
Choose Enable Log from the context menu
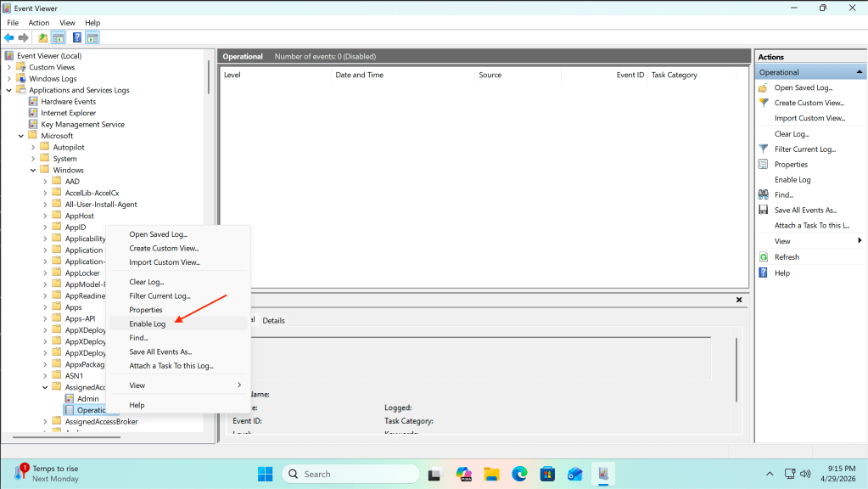(x=148, y=323)
